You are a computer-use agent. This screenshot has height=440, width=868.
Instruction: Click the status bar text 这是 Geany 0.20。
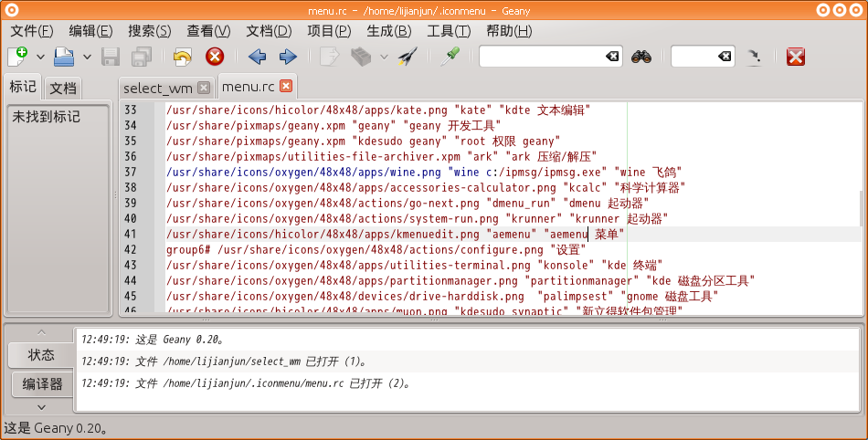56,428
